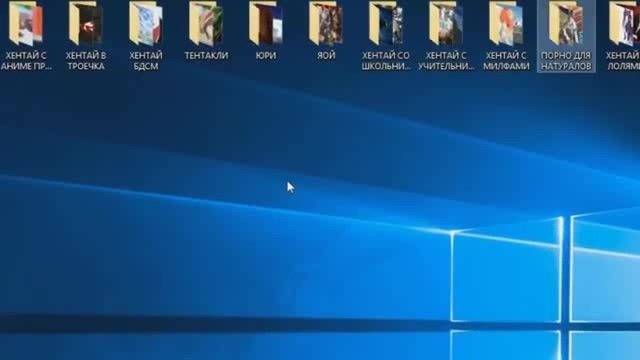The height and width of the screenshot is (360, 640).
Task: Select the ЯОЙ folder icon
Action: [326, 23]
